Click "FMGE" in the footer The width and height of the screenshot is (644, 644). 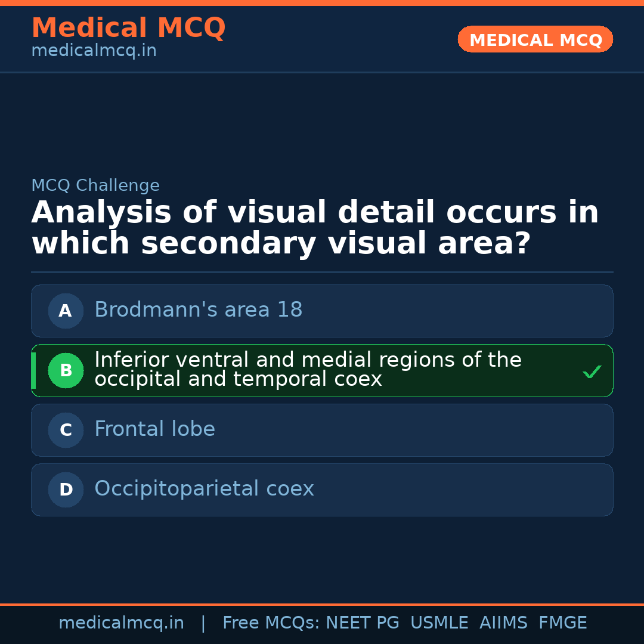562,623
